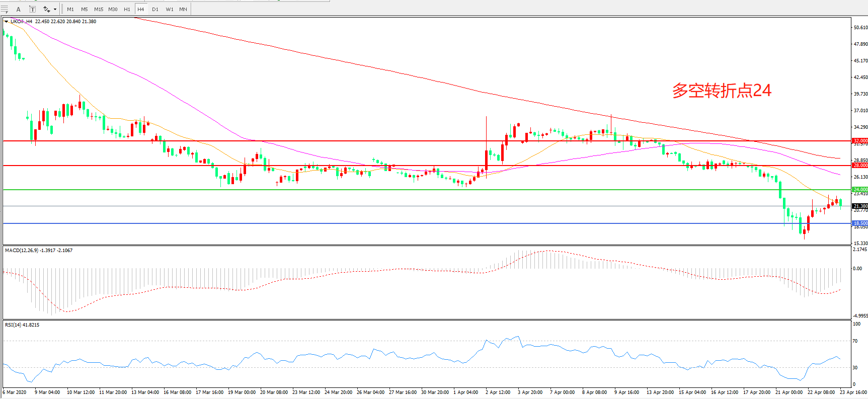Click the current price 21.380 label
Screen dimensions: 868x399
[x=860, y=206]
